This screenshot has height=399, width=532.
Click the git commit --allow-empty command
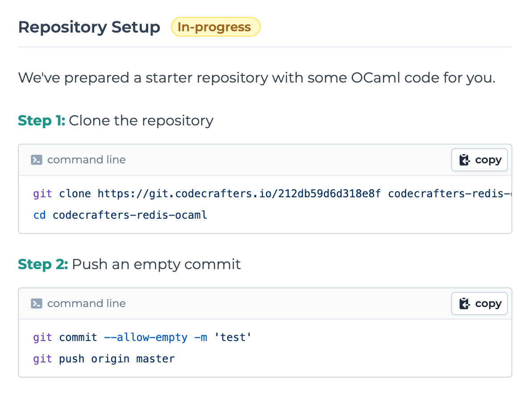tap(141, 337)
